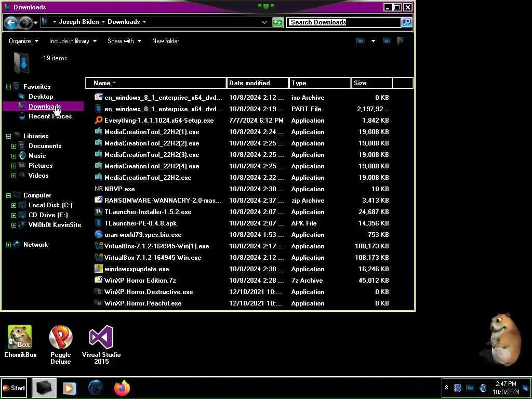Open the help icon in the toolbar
The image size is (532, 399).
[401, 41]
